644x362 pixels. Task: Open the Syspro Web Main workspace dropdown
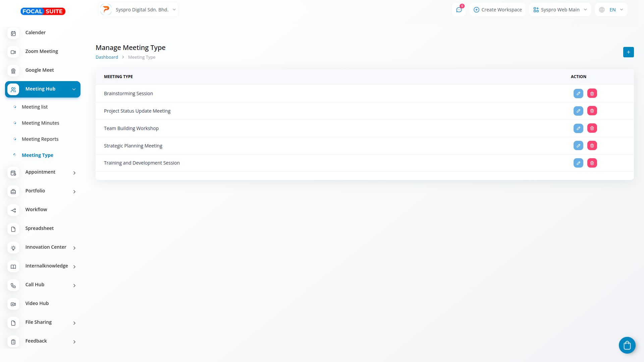560,10
